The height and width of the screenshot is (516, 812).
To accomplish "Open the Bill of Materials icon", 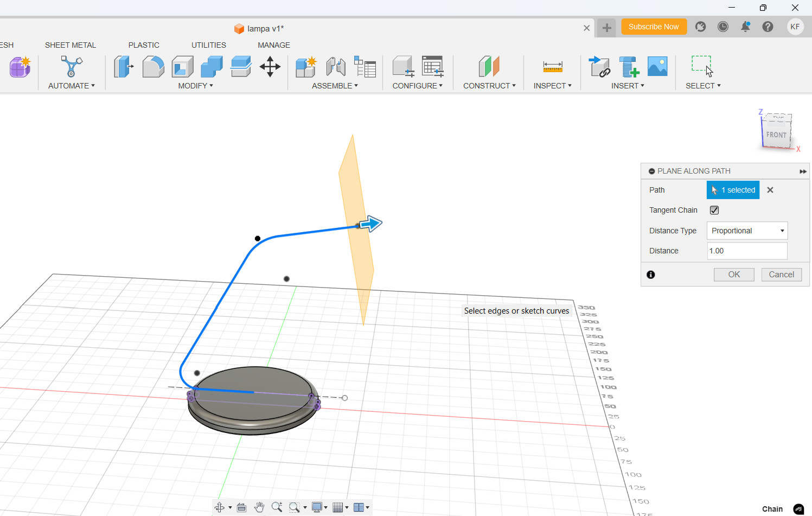I will pos(365,67).
